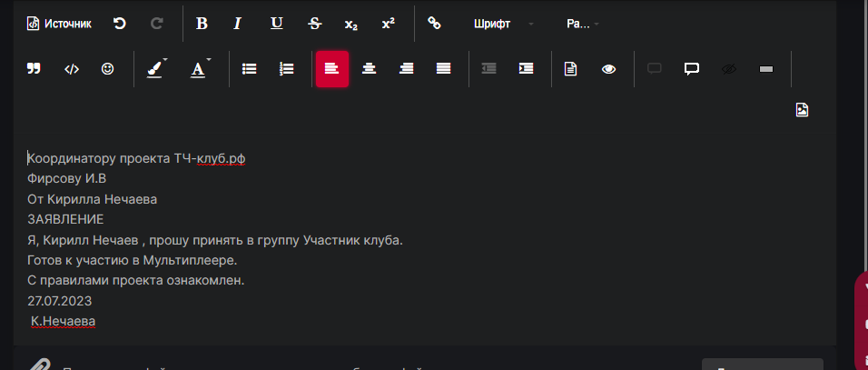Toggle bold formatting
This screenshot has width=868, height=370.
tap(202, 24)
